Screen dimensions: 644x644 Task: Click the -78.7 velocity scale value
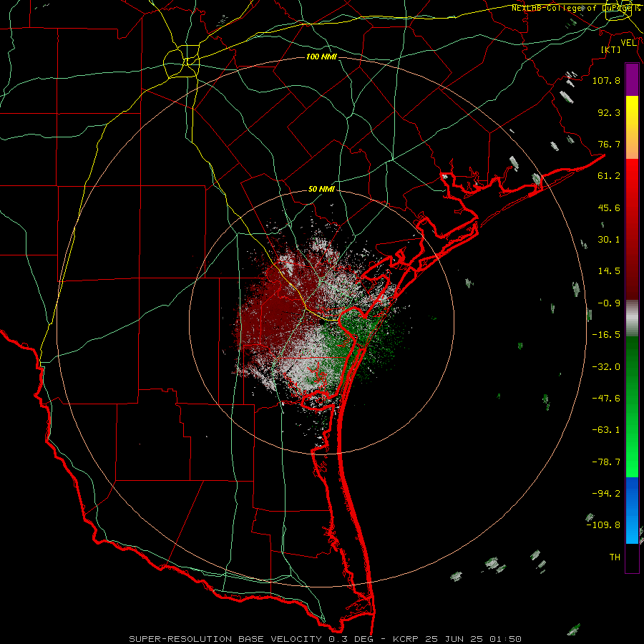pyautogui.click(x=606, y=462)
